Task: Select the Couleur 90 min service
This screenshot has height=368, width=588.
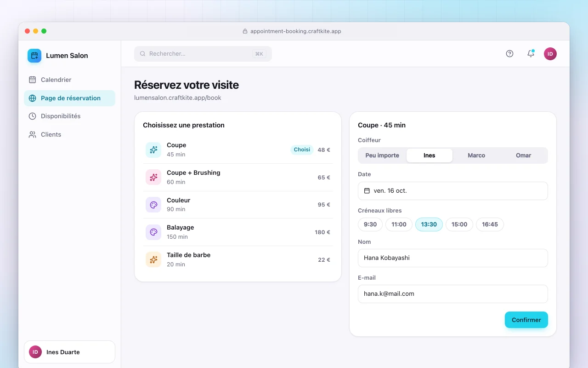Action: point(238,205)
